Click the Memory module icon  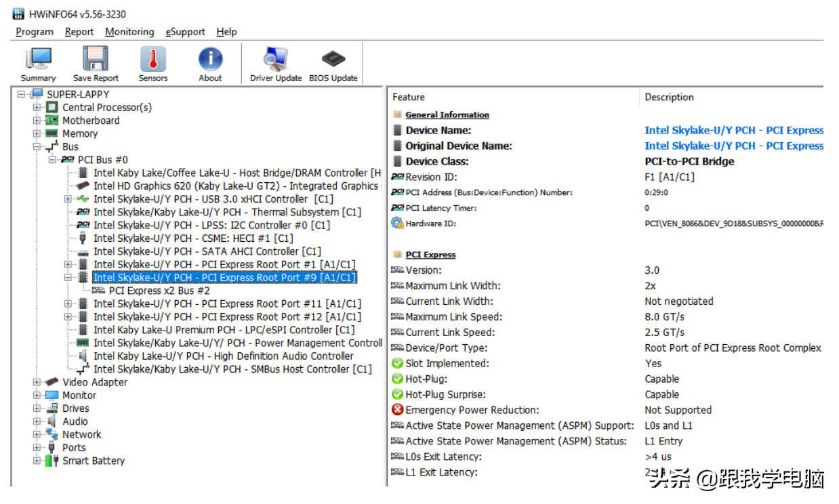point(52,133)
